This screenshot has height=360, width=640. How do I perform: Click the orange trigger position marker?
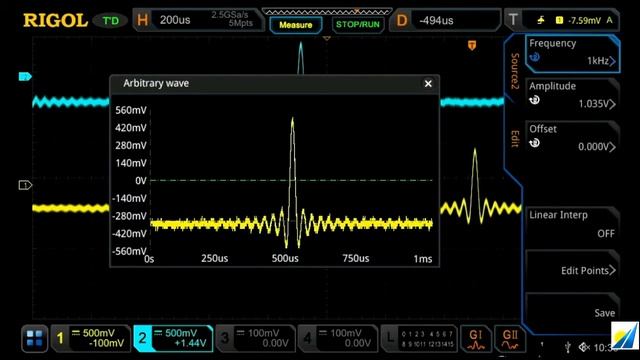pos(472,45)
